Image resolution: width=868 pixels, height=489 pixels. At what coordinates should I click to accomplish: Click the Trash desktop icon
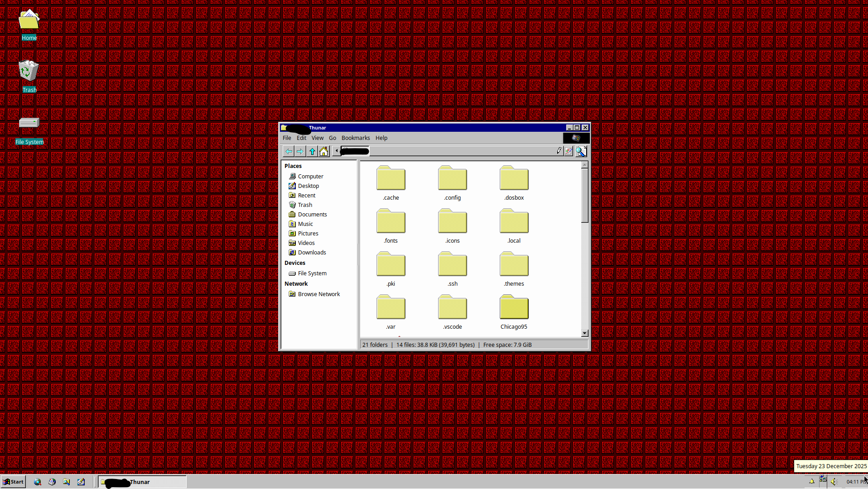29,77
